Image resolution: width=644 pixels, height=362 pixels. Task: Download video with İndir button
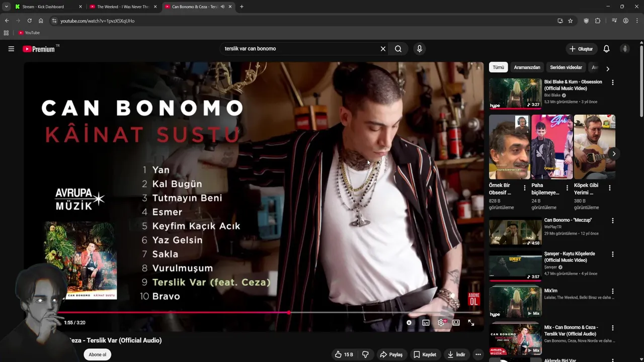point(456,354)
